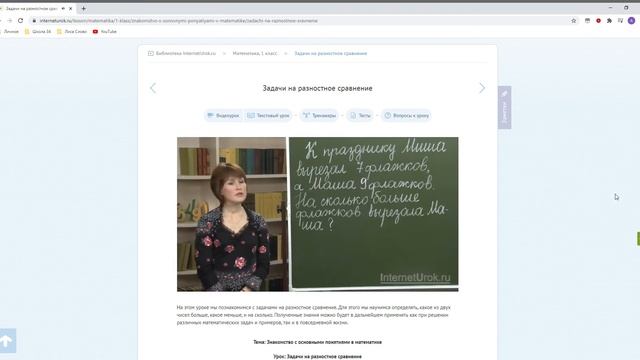Click the padlock site info icon
Viewport: 640px width, 360px height.
pos(34,20)
